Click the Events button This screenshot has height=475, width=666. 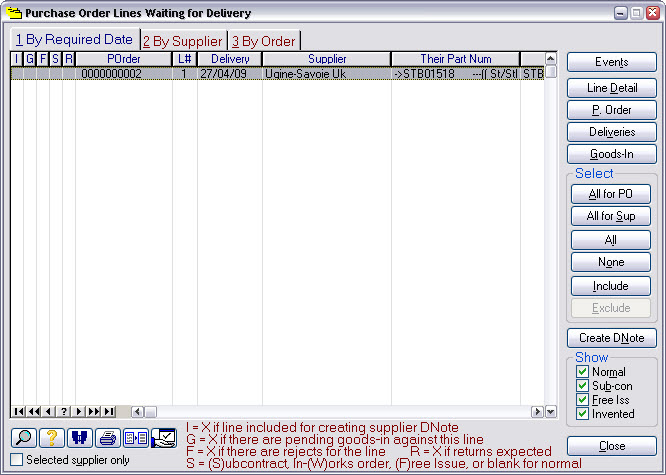(612, 62)
